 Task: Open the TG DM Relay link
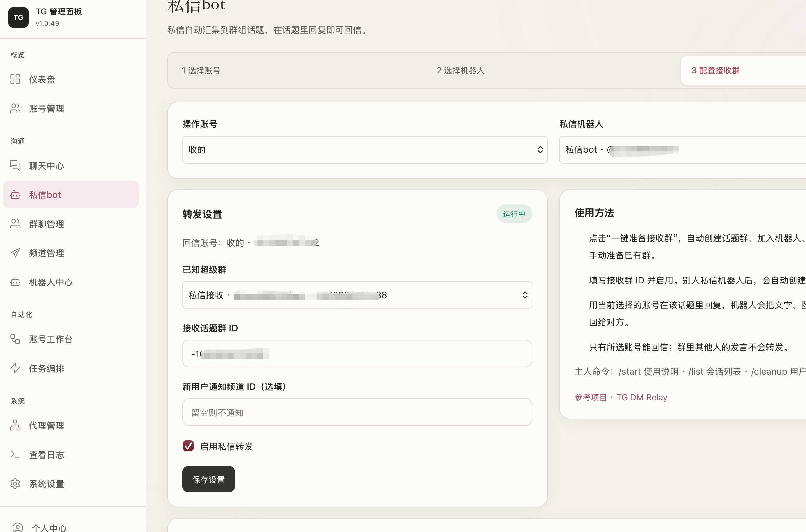click(x=641, y=397)
